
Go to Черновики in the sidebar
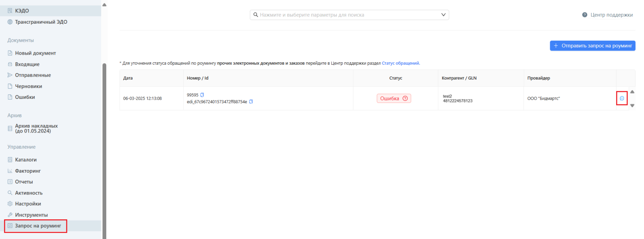point(28,86)
